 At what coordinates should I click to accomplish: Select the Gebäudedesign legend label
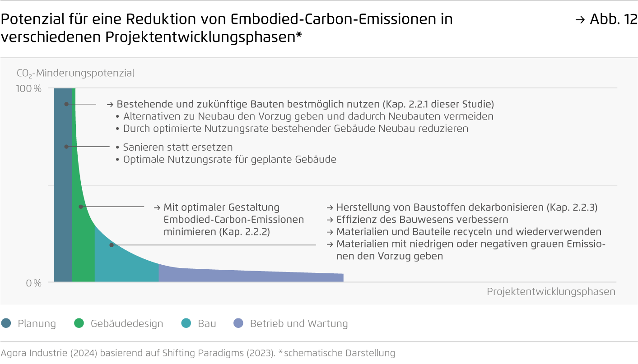[127, 323]
